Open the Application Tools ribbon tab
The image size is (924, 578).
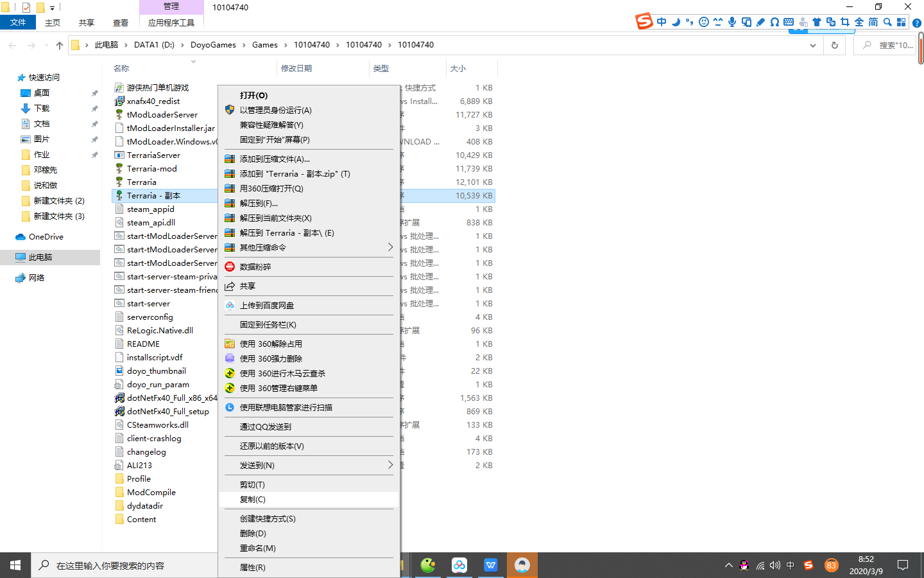tap(171, 22)
